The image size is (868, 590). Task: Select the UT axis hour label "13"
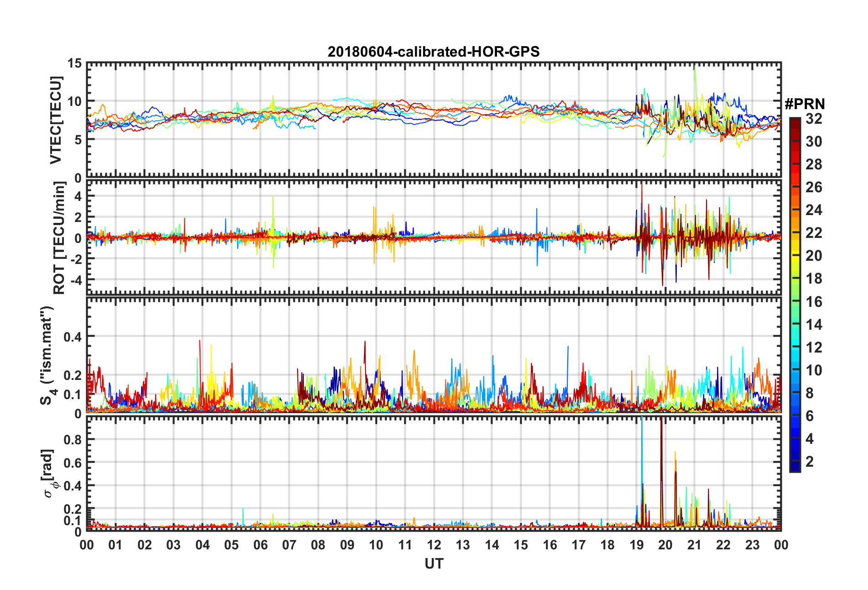pos(463,545)
